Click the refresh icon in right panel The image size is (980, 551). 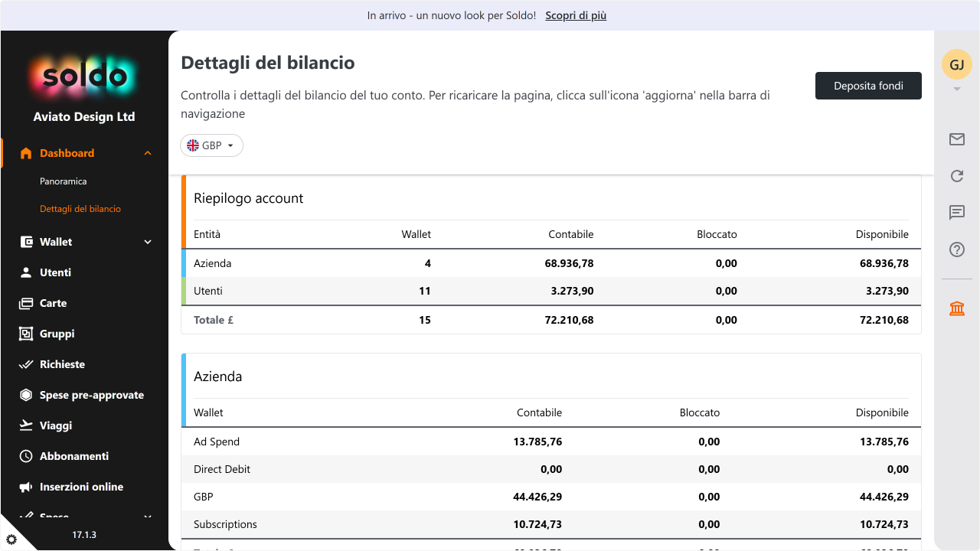coord(957,176)
